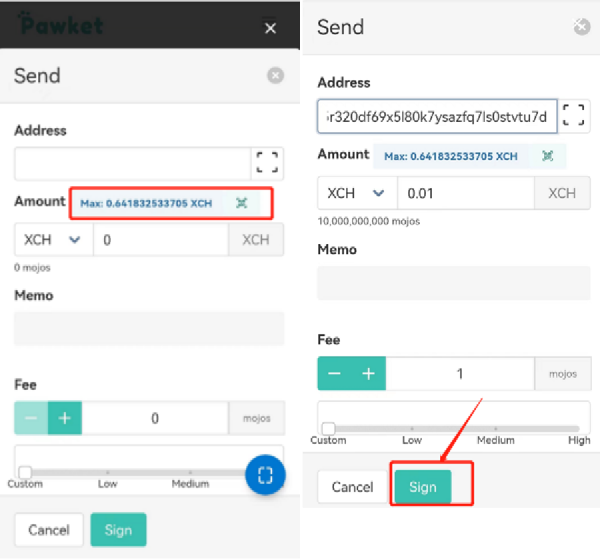Viewport: 600px width, 559px height.
Task: Open XCH token dropdown in right panel
Action: coord(357,193)
